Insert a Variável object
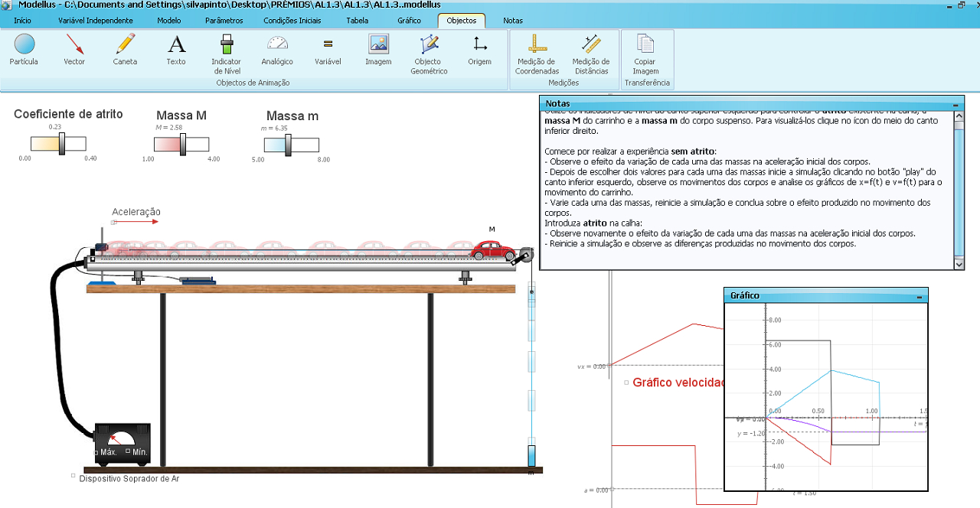 (x=328, y=50)
